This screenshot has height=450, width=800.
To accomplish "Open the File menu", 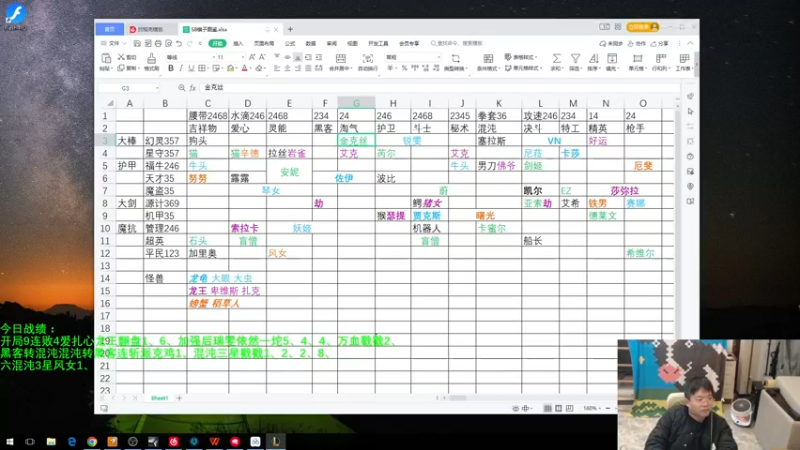I will (x=113, y=43).
